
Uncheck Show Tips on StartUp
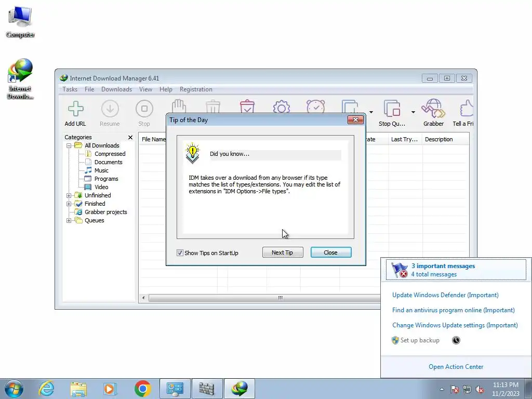click(180, 253)
